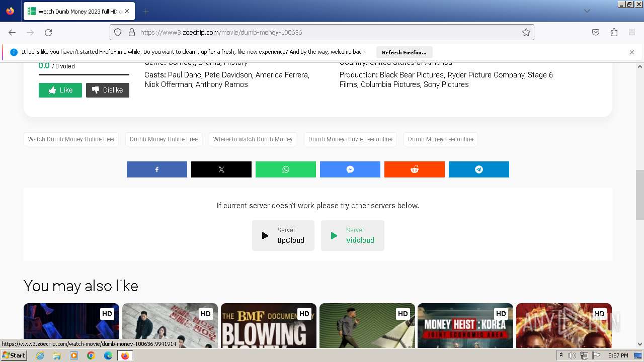Select the Watch Dumb Money 2023 tab

(79, 11)
